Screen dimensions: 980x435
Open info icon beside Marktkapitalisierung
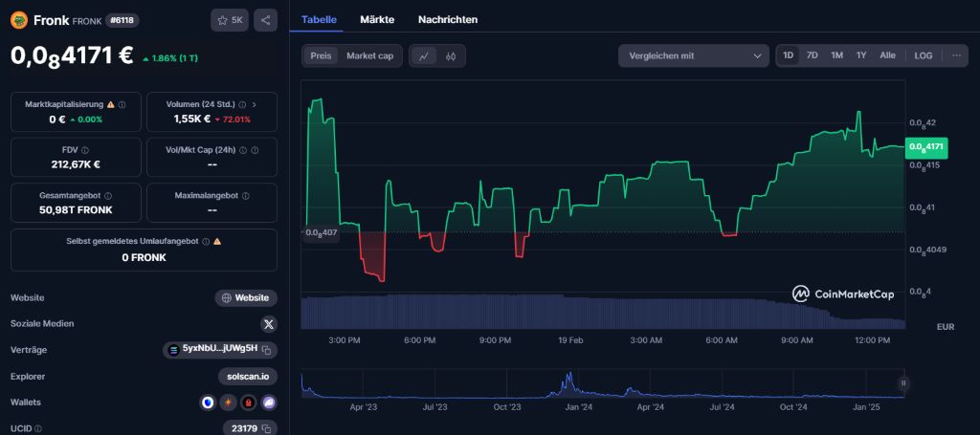(x=122, y=105)
